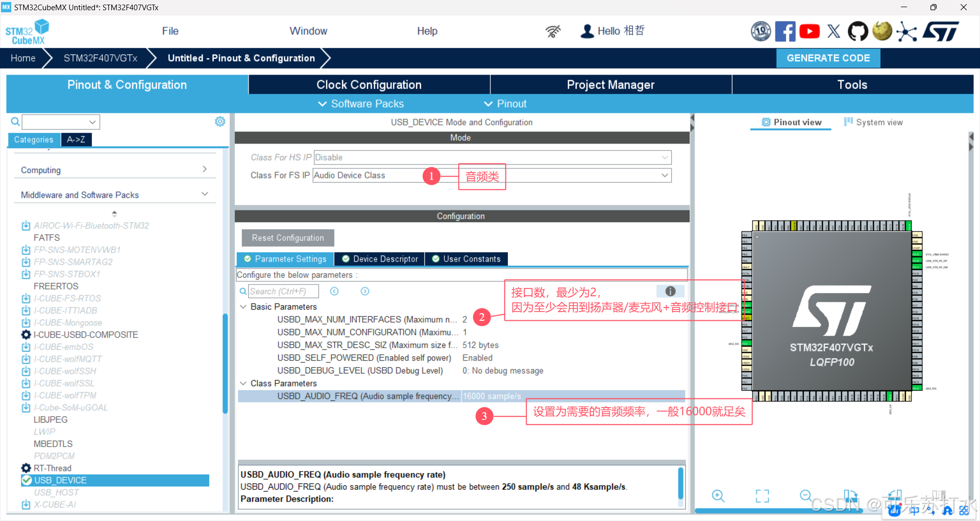Click the parameter search field
Image resolution: width=980 pixels, height=521 pixels.
tap(283, 291)
